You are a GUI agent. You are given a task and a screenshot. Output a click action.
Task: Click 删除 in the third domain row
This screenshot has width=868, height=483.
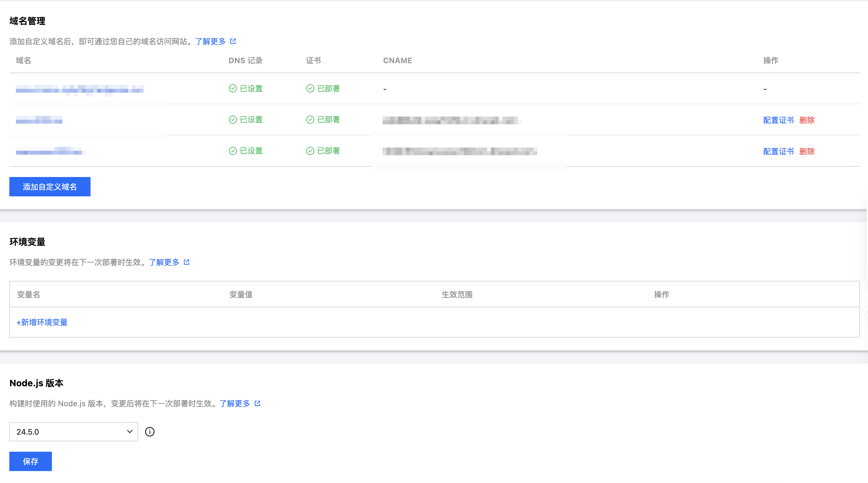(807, 152)
